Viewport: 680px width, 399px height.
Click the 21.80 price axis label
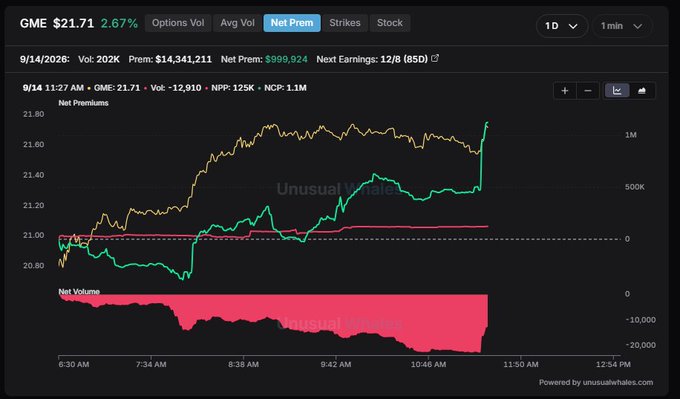[x=33, y=114]
